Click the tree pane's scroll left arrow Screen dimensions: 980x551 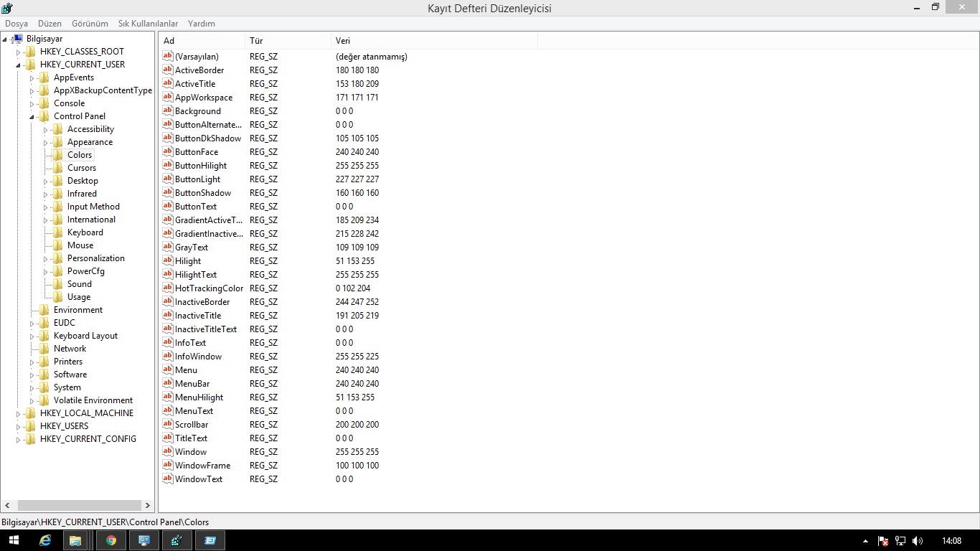coord(6,506)
